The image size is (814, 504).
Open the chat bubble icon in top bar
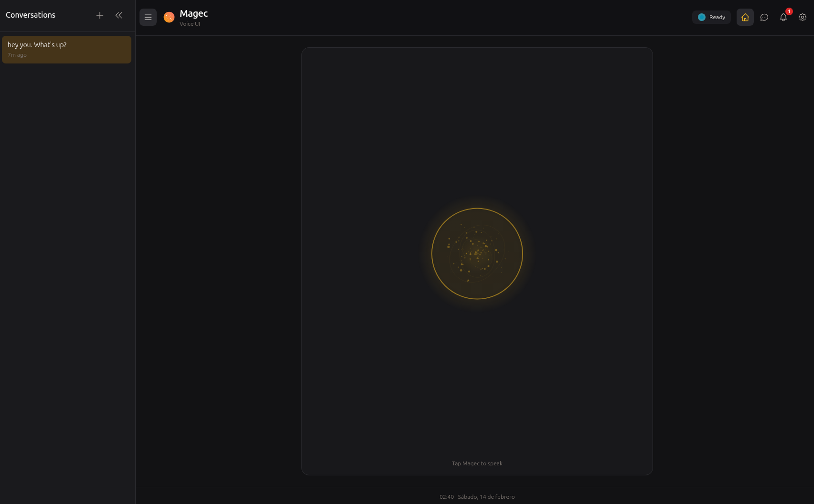coord(764,17)
